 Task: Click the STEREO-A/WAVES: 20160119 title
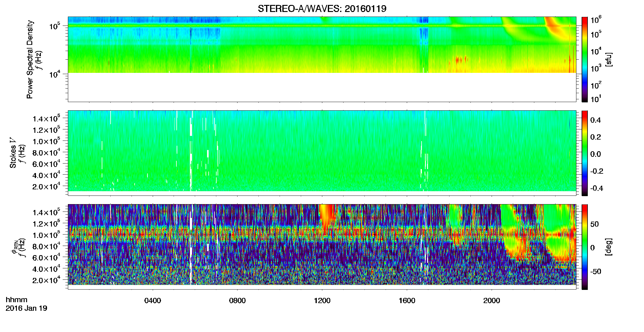click(322, 9)
